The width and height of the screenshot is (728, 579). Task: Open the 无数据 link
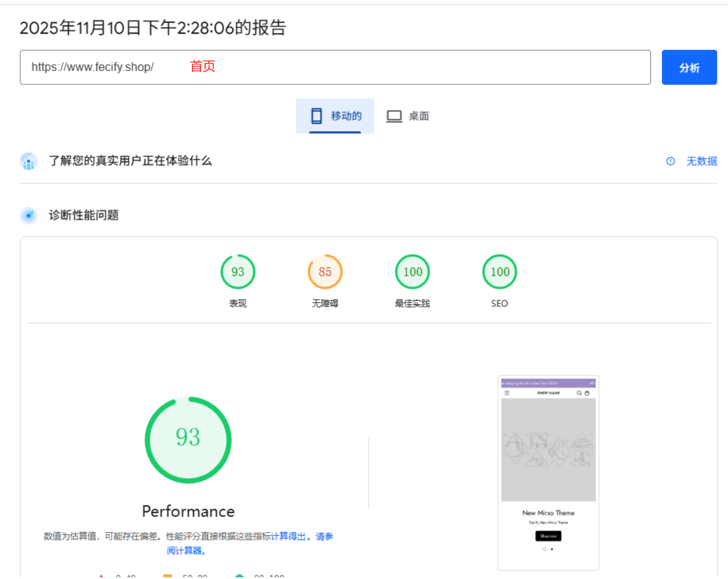(x=702, y=161)
